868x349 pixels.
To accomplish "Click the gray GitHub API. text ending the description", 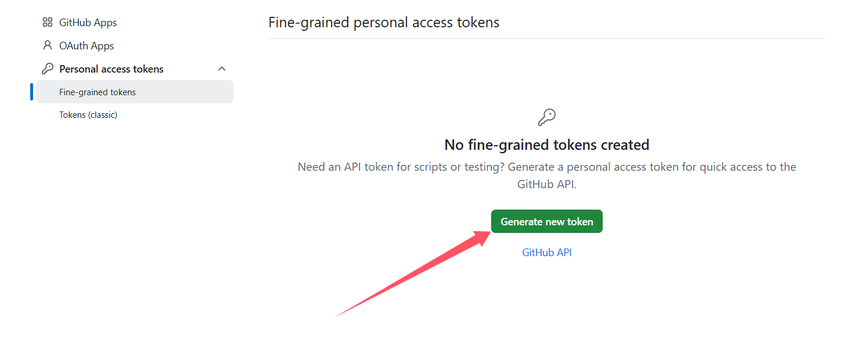I will (547, 184).
